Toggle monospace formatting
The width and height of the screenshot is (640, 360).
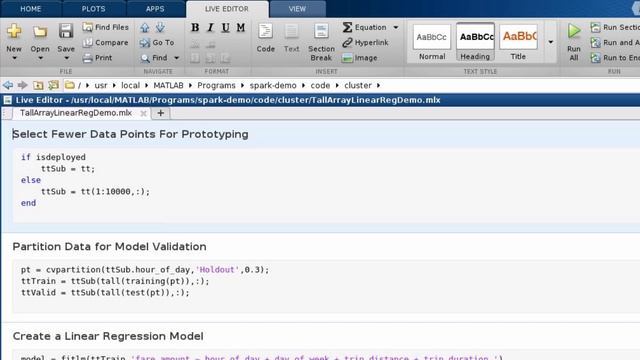(241, 27)
